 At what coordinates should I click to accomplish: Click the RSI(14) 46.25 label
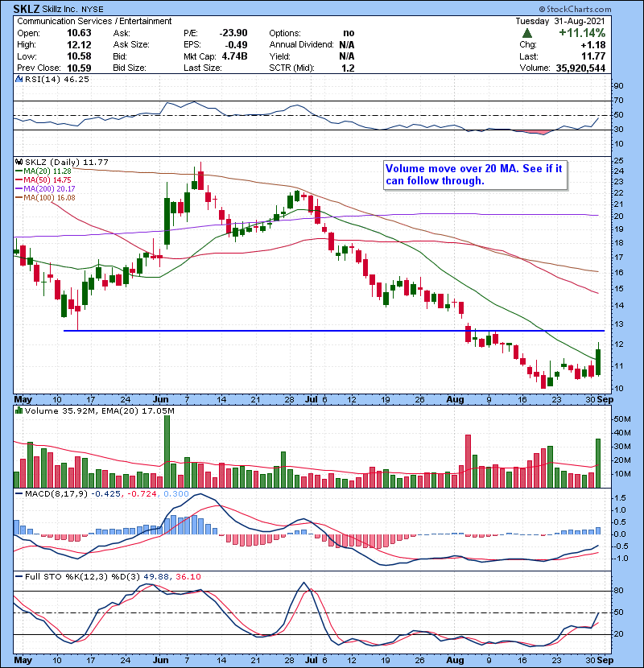pyautogui.click(x=57, y=79)
